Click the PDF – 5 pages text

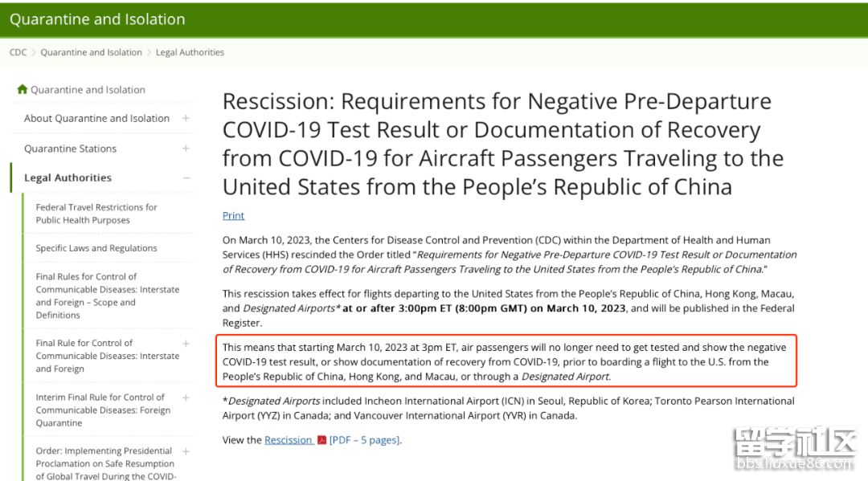click(364, 440)
